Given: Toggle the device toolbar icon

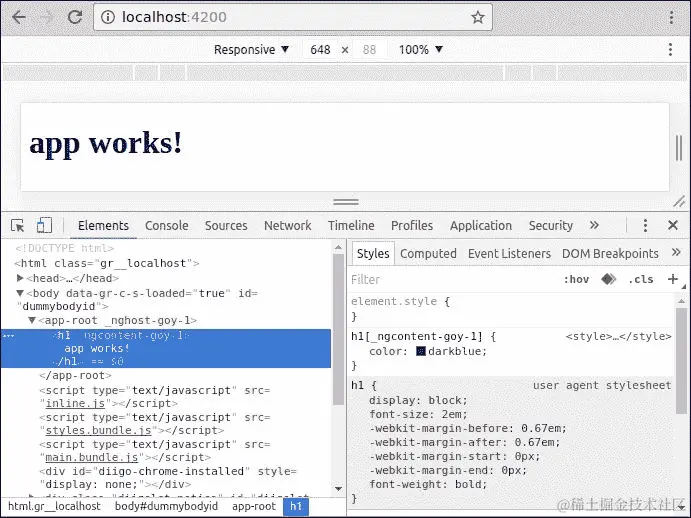Looking at the screenshot, I should pos(44,225).
